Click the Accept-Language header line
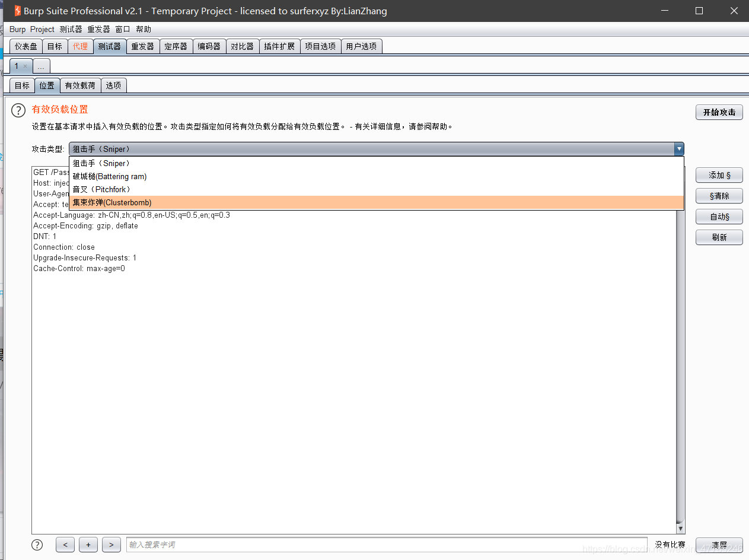The width and height of the screenshot is (749, 560). pyautogui.click(x=132, y=215)
